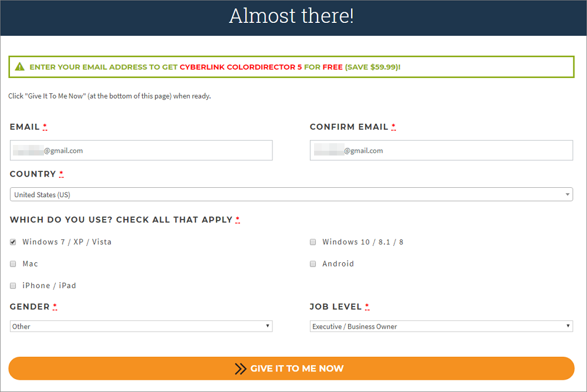
Task: Click the Country field label
Action: click(33, 174)
